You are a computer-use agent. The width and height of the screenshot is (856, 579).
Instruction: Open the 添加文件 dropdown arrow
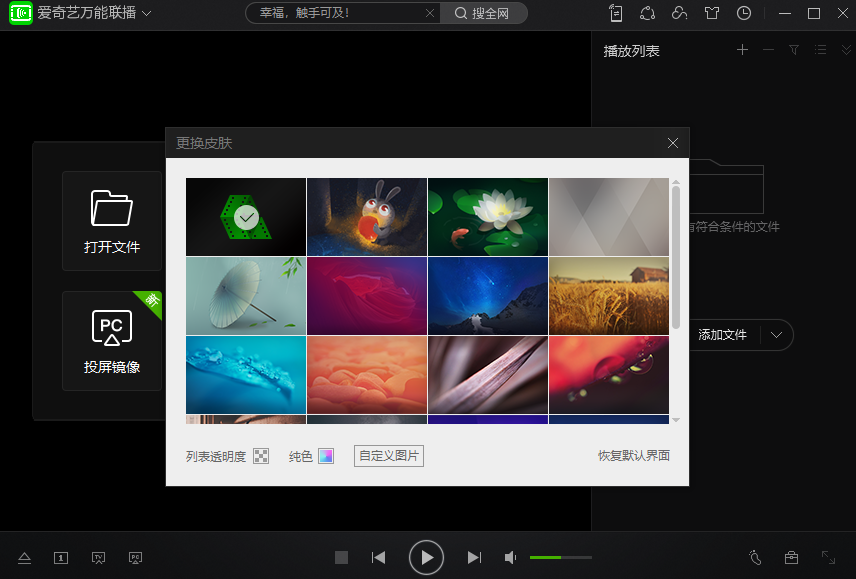point(777,335)
